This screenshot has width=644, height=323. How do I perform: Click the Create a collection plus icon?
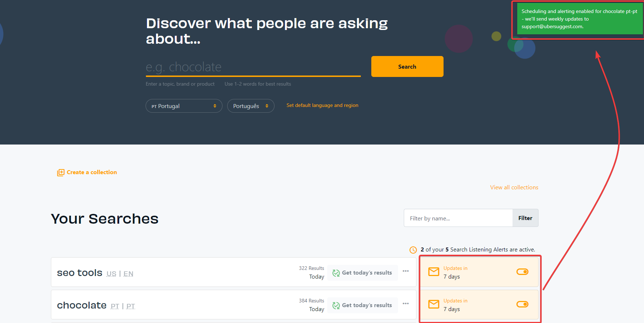click(x=61, y=173)
